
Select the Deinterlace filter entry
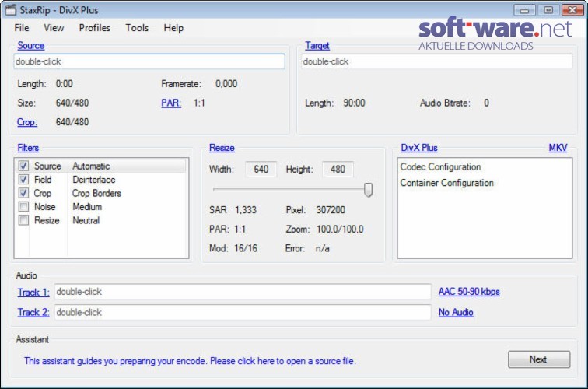tap(94, 180)
